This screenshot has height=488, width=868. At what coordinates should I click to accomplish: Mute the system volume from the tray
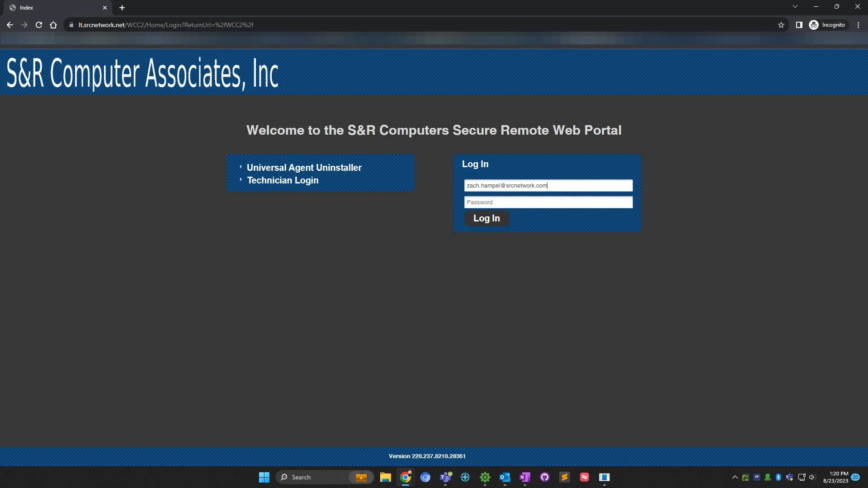[x=812, y=477]
